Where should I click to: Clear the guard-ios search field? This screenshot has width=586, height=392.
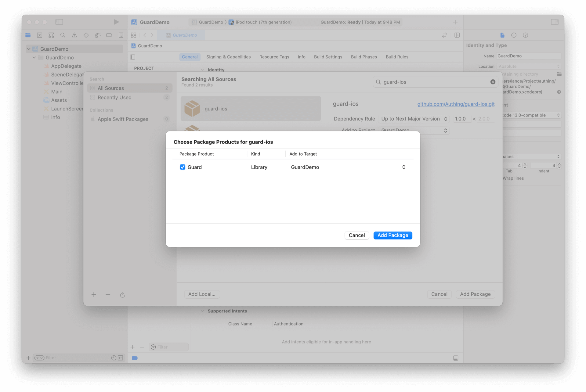(493, 82)
